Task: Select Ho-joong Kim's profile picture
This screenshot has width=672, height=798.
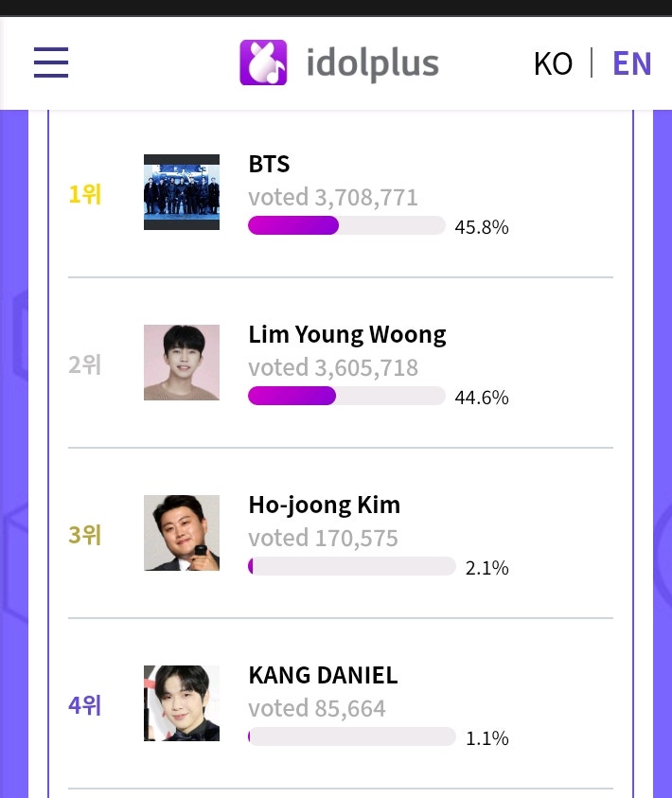Action: pos(181,533)
